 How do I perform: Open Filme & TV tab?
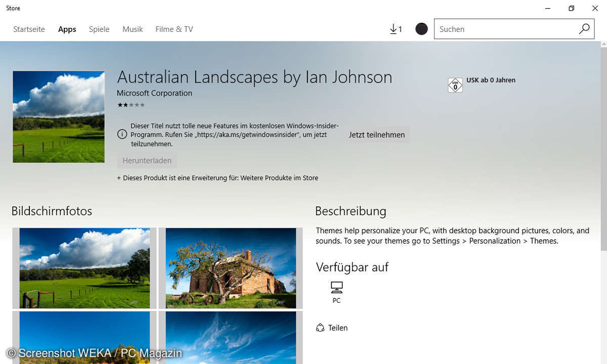coord(174,29)
